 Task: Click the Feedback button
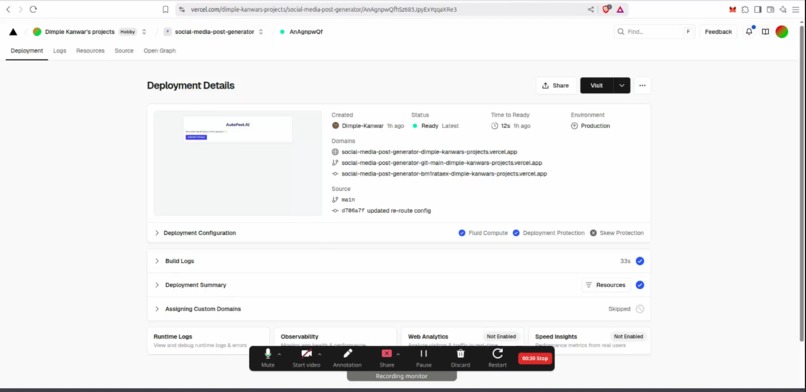coord(718,32)
